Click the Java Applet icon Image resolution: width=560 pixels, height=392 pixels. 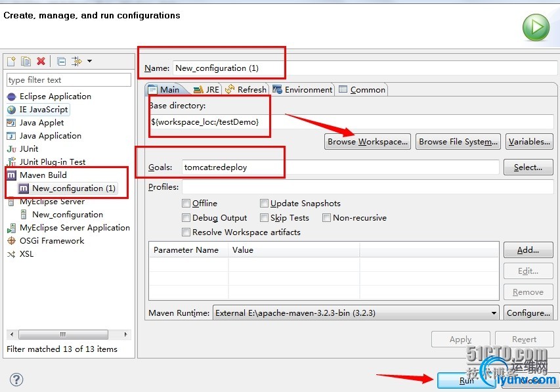click(x=11, y=123)
